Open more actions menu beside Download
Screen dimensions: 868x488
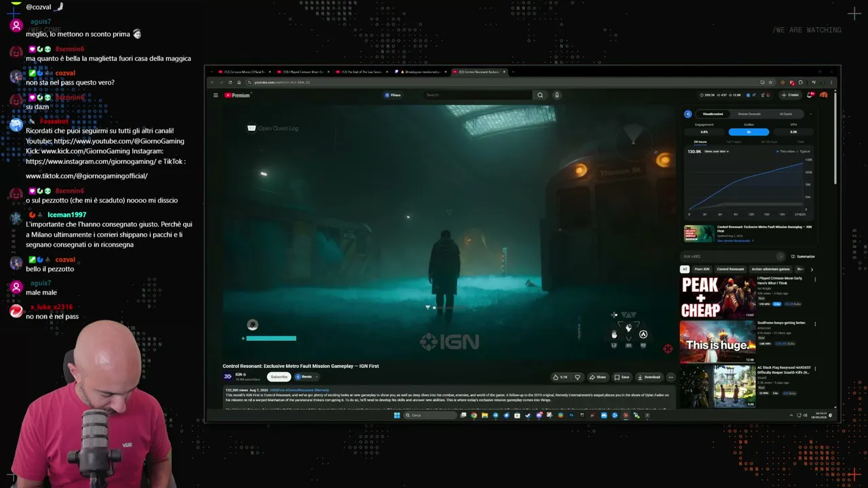(x=671, y=377)
